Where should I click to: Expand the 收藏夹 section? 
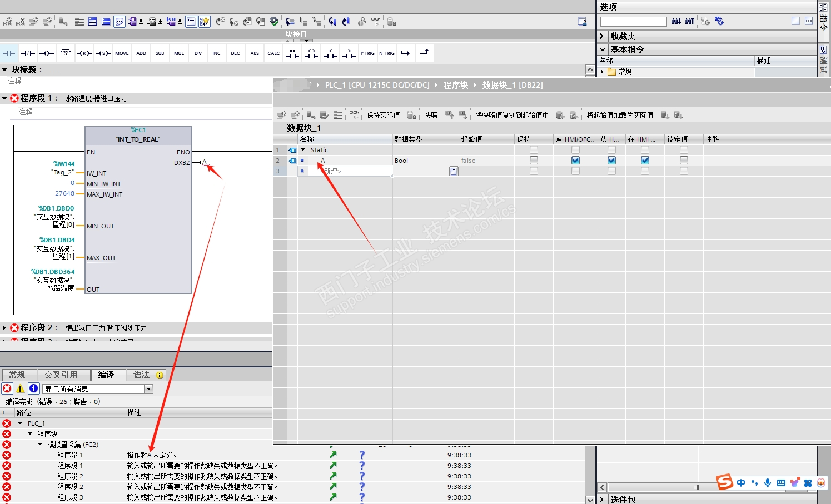coord(602,36)
